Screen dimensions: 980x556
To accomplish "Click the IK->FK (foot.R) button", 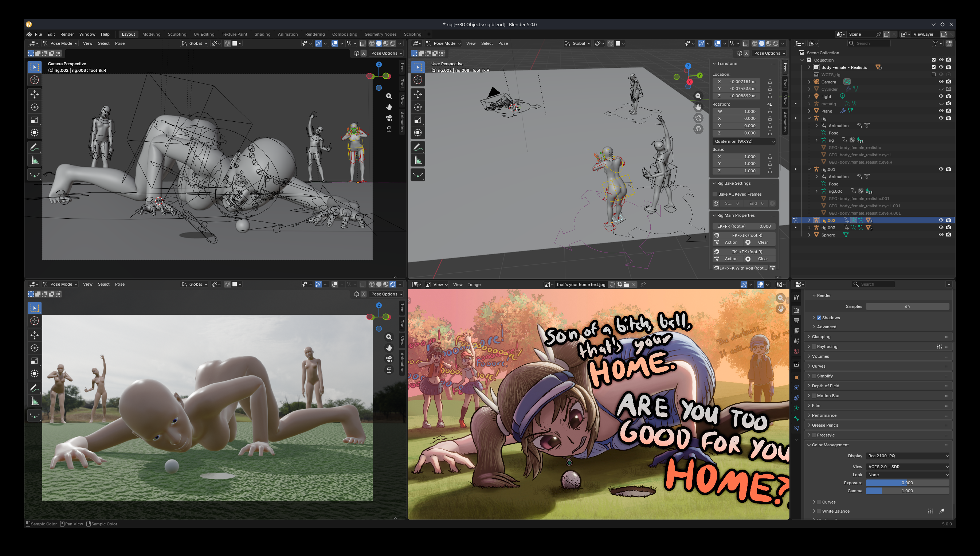I will coord(746,252).
